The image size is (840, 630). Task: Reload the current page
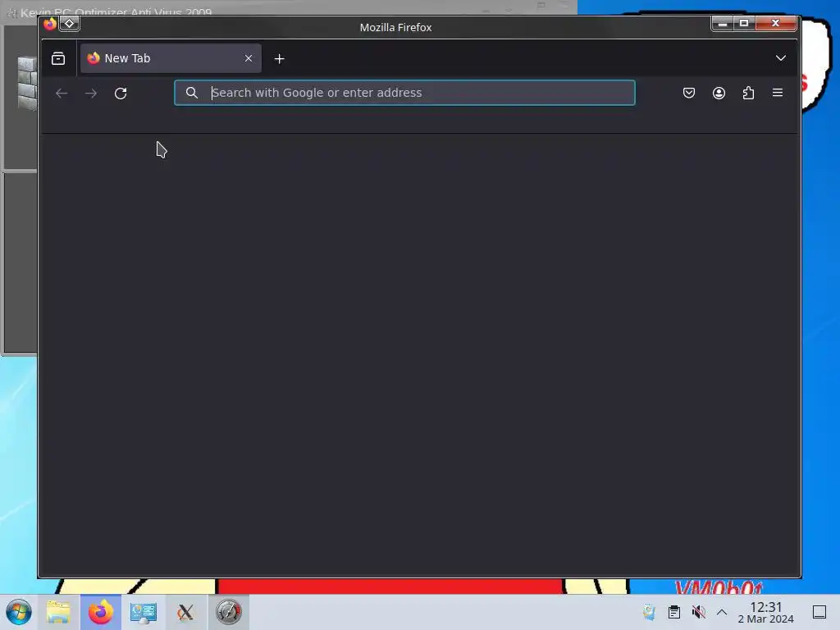(121, 94)
